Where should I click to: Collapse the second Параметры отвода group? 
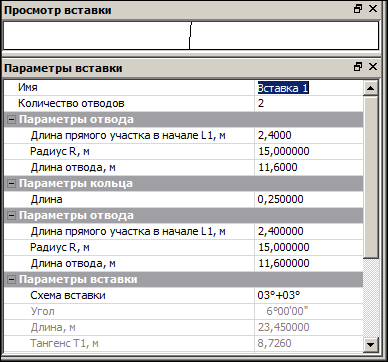coord(11,215)
